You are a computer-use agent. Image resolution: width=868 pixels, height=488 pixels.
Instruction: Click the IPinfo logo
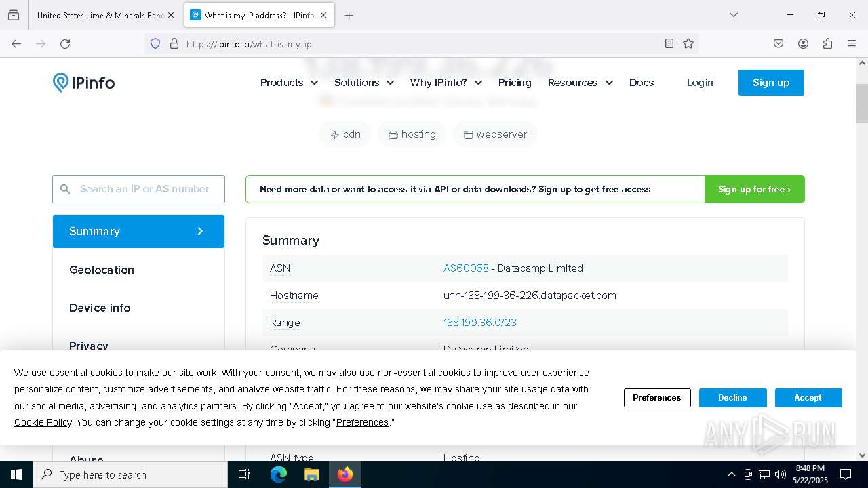83,83
